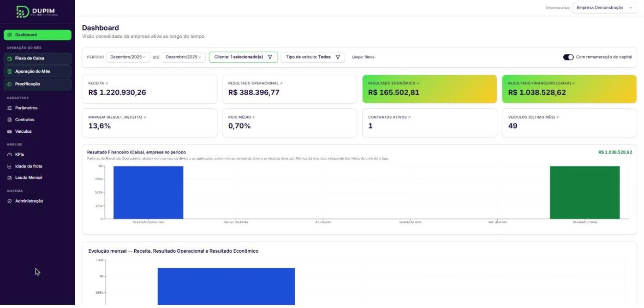Click the Precificação tag icon
The image size is (644, 308).
(x=10, y=84)
